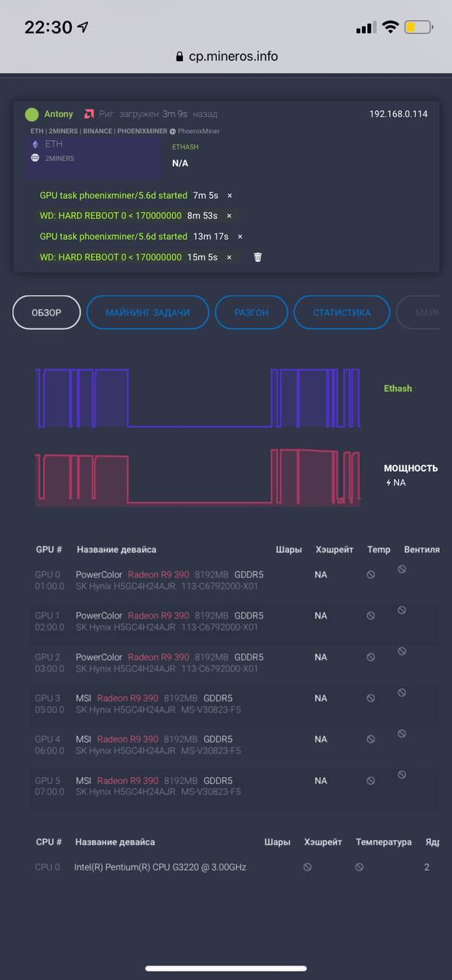Switch to the СТАТИСТИКА tab
This screenshot has width=452, height=980.
coord(342,312)
